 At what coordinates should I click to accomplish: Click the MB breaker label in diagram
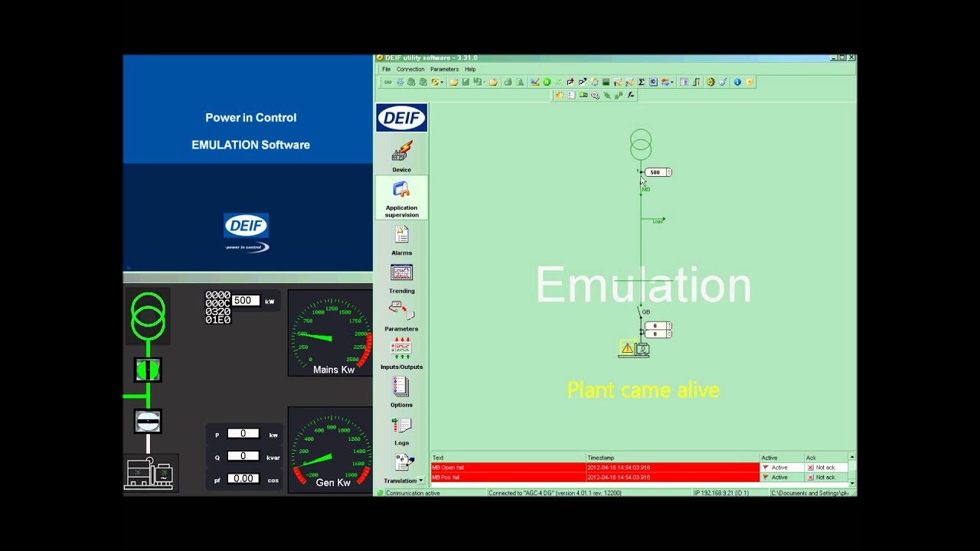click(x=646, y=189)
